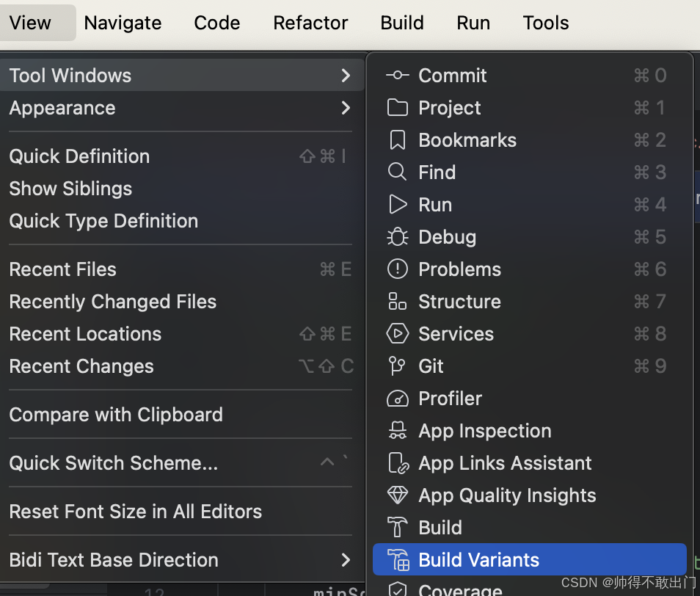Open the Refactor menu in menu bar

click(310, 23)
